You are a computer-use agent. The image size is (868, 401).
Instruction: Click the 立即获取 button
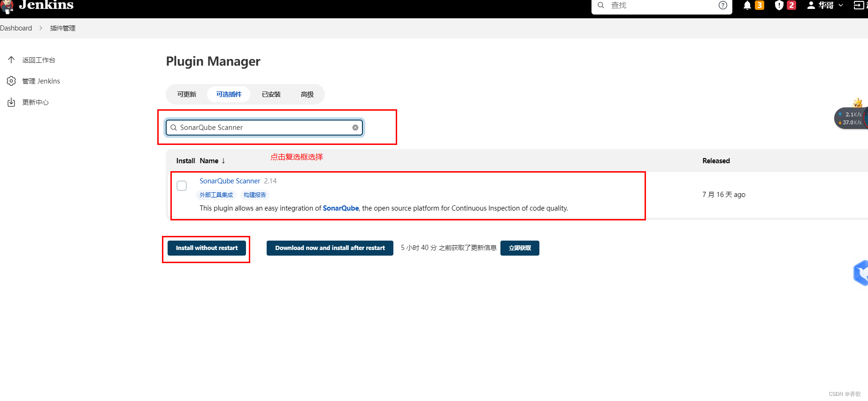coord(520,248)
